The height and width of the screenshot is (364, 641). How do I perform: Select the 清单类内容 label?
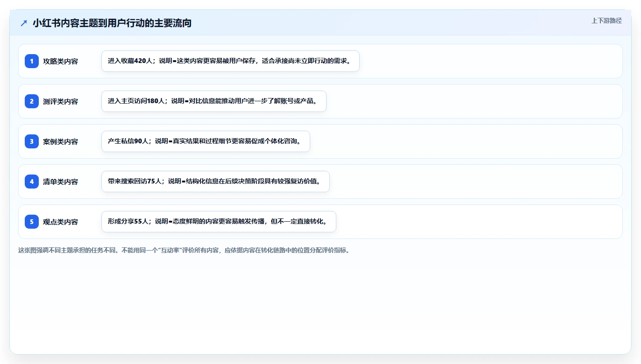61,182
